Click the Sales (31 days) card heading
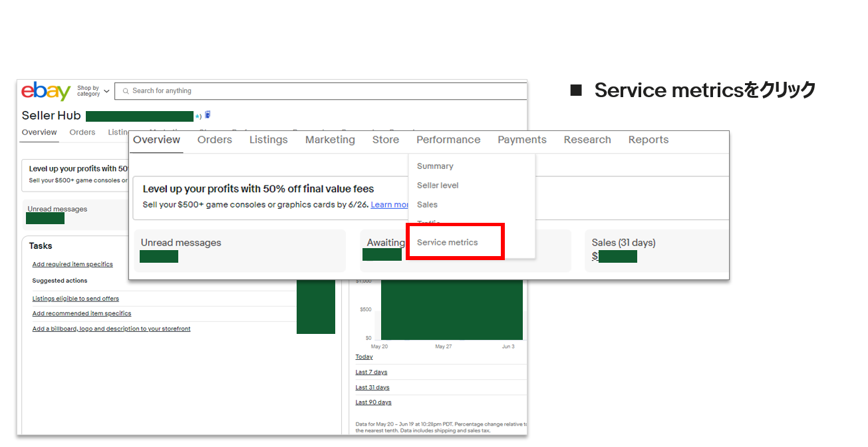Image resolution: width=868 pixels, height=447 pixels. (x=624, y=243)
